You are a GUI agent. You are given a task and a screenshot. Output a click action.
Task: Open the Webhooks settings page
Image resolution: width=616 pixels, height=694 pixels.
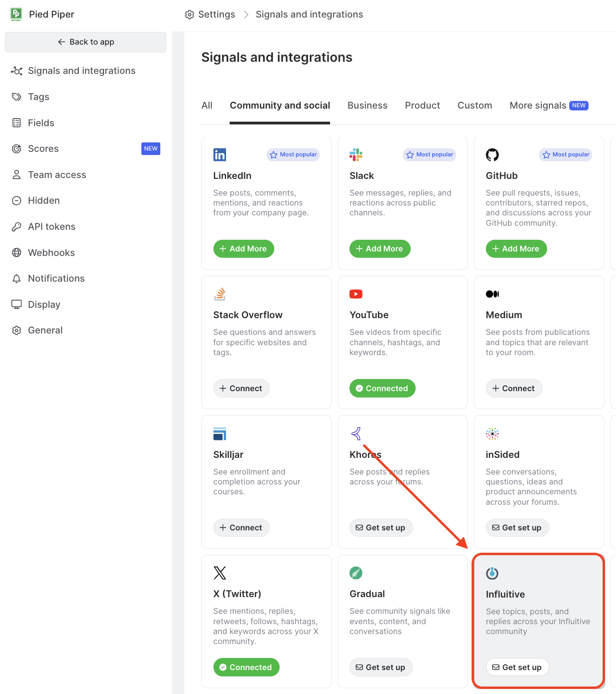click(51, 253)
